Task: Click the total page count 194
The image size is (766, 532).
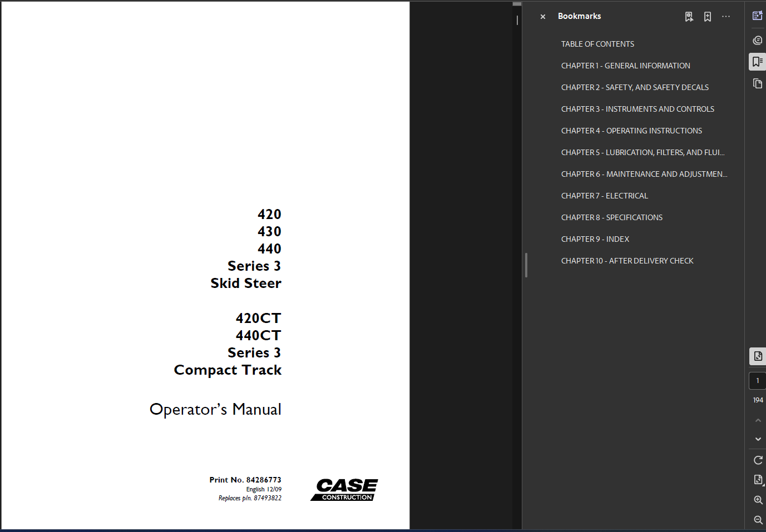Action: pos(758,400)
